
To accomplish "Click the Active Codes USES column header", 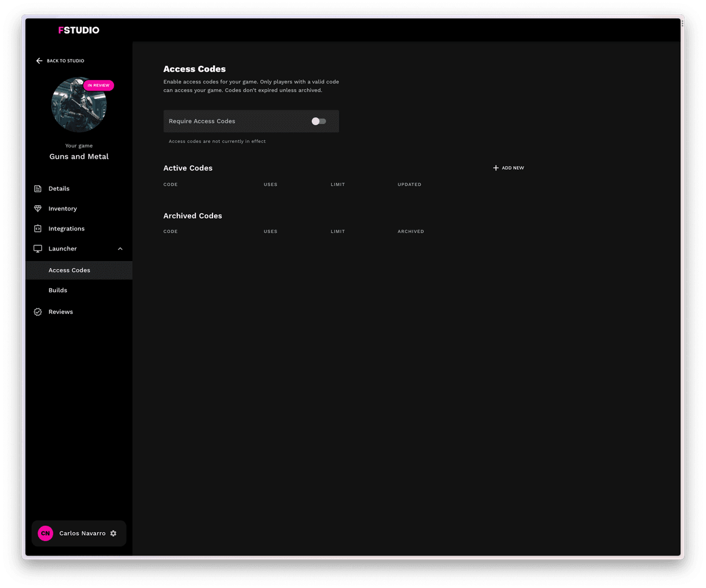I will 271,185.
